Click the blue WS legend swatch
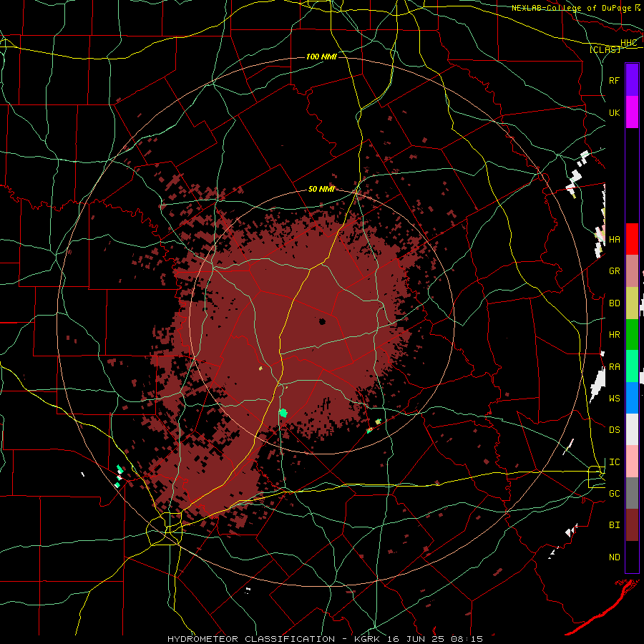Viewport: 644px width, 644px height. point(632,398)
